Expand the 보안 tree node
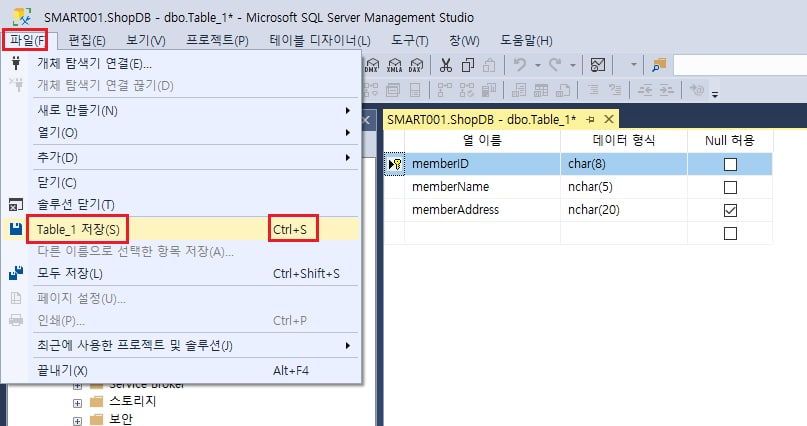The width and height of the screenshot is (807, 426). click(77, 421)
